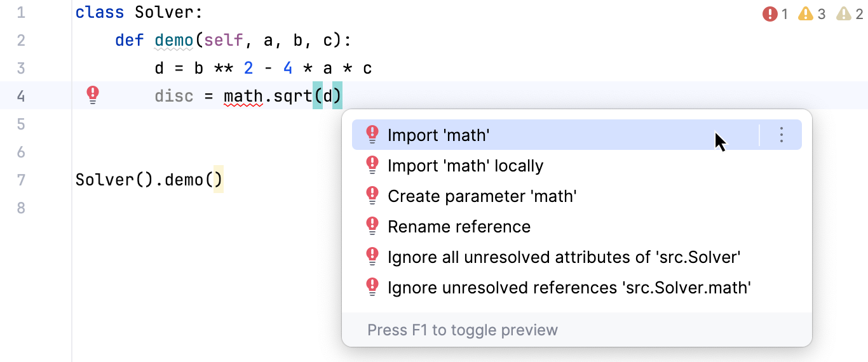Select Import 'math' quick-fix

click(438, 135)
